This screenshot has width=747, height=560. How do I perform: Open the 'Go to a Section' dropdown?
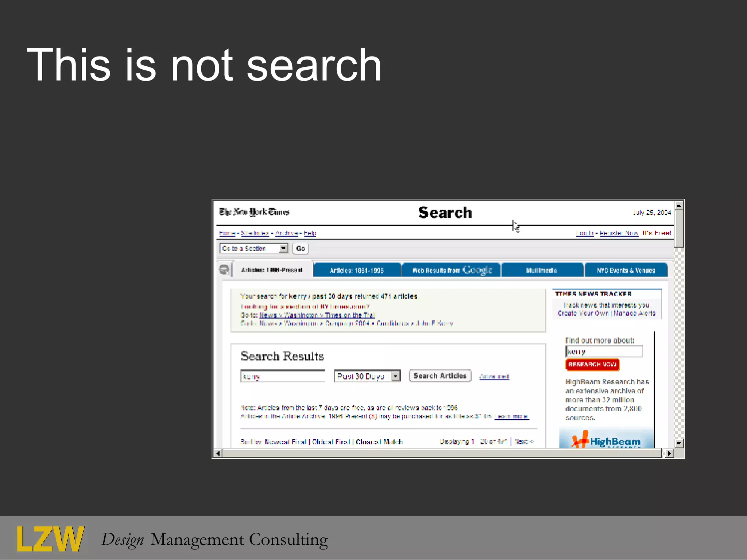[x=254, y=248]
